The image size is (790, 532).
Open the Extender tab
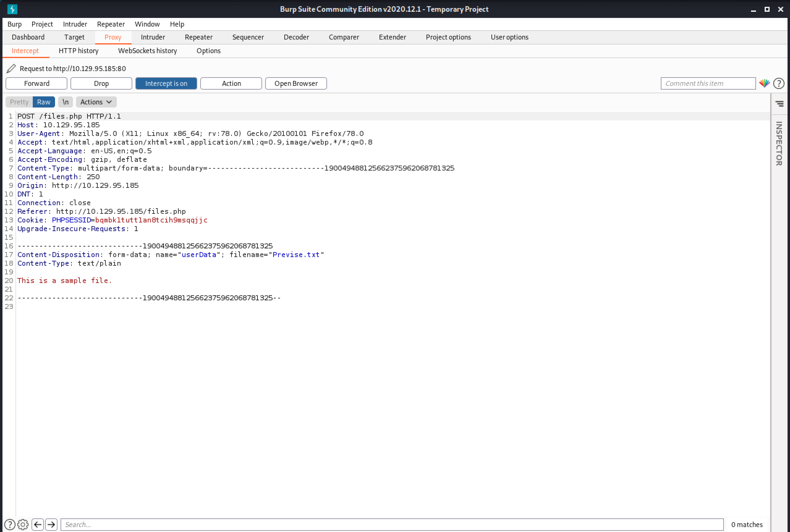(x=393, y=37)
